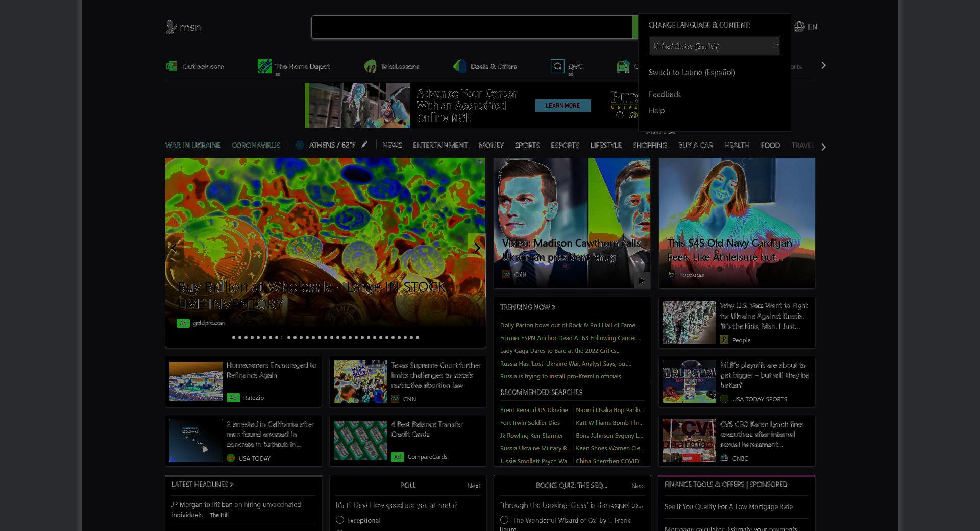The width and height of the screenshot is (980, 531).
Task: Open the MLB playoffs article thumbnail
Action: click(x=689, y=381)
